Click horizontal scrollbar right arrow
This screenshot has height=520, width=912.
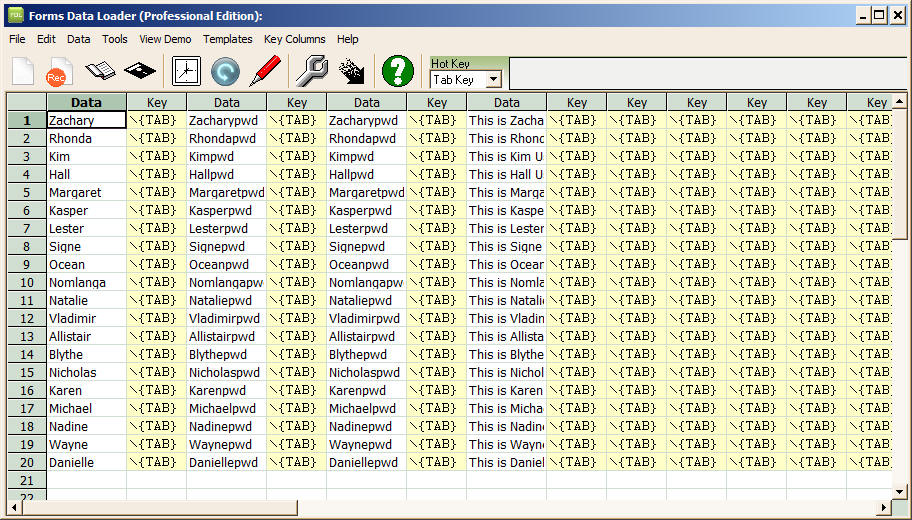point(884,507)
